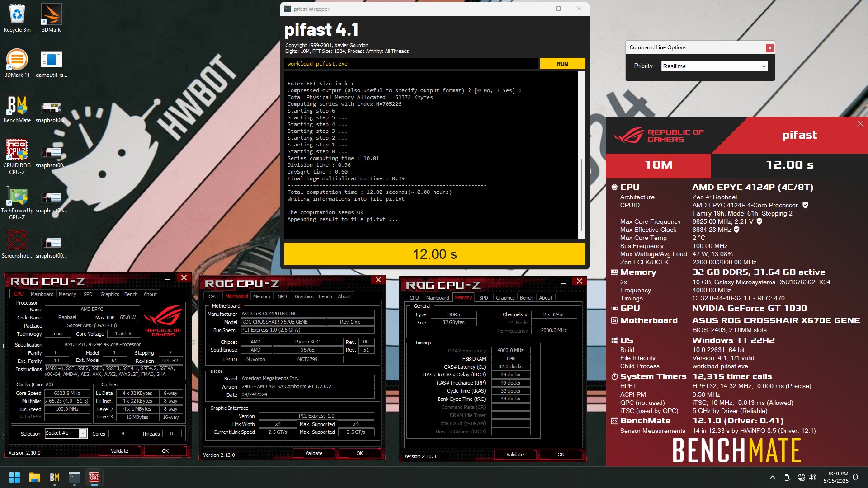This screenshot has width=868, height=488.
Task: Switch to Mainboard tab in left CPU-Z window
Action: [x=42, y=294]
